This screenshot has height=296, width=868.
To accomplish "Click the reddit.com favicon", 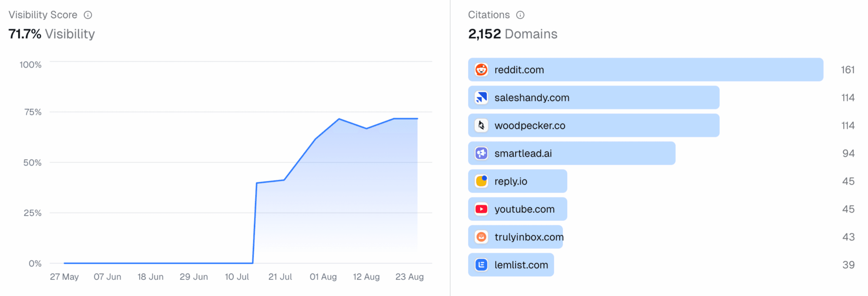I will tap(481, 70).
